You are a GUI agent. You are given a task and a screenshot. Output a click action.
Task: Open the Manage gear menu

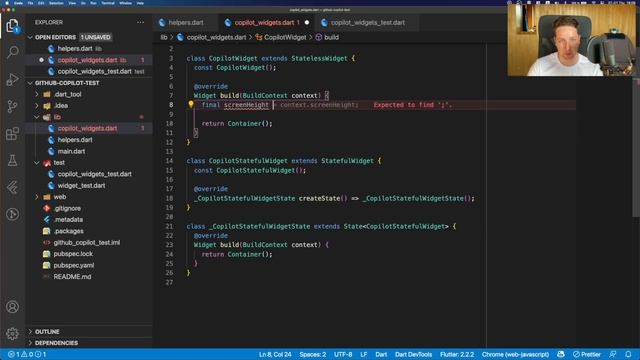pyautogui.click(x=12, y=333)
